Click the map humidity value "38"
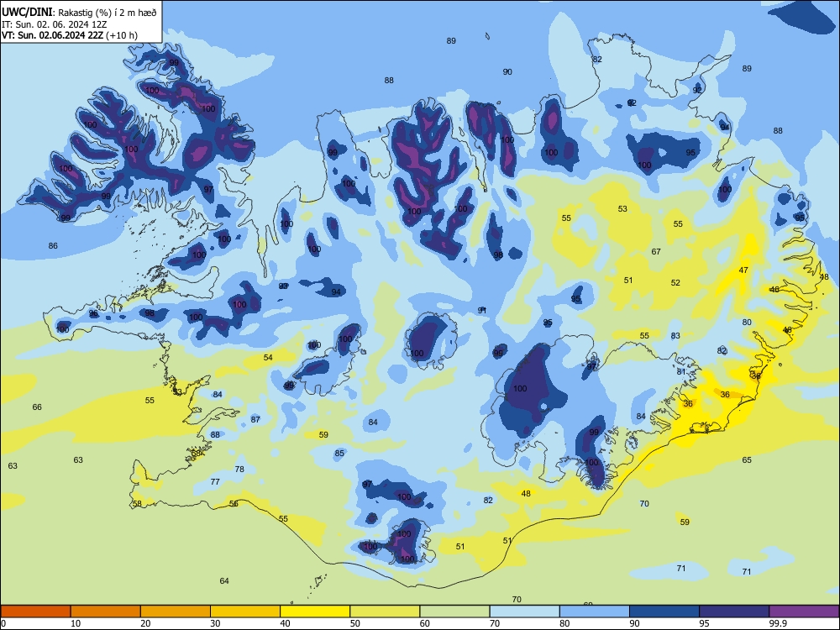840x630 pixels. (x=757, y=376)
